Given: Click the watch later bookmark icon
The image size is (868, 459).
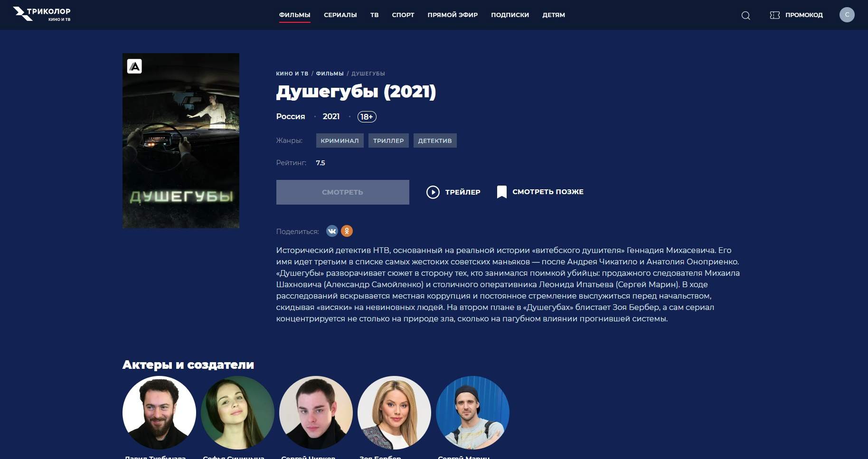Looking at the screenshot, I should 501,192.
